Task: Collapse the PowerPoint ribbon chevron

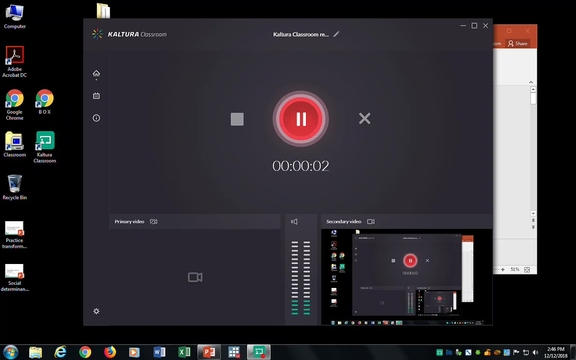Action: click(531, 82)
